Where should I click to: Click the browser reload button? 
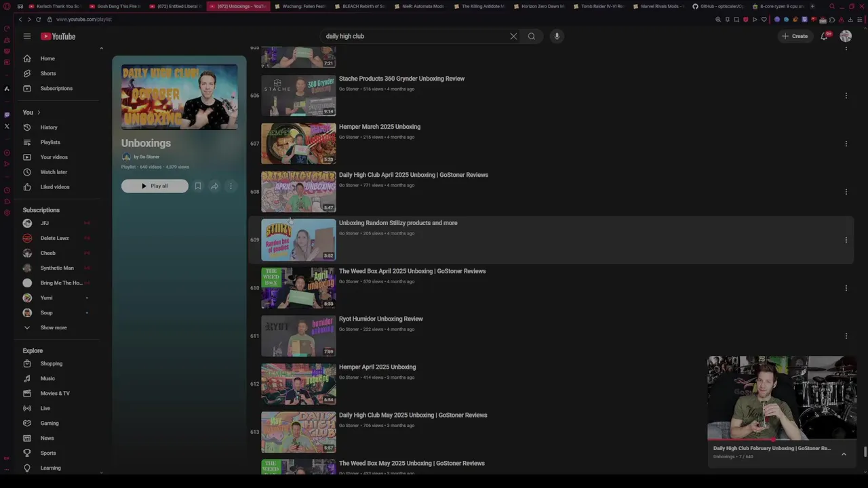click(38, 19)
